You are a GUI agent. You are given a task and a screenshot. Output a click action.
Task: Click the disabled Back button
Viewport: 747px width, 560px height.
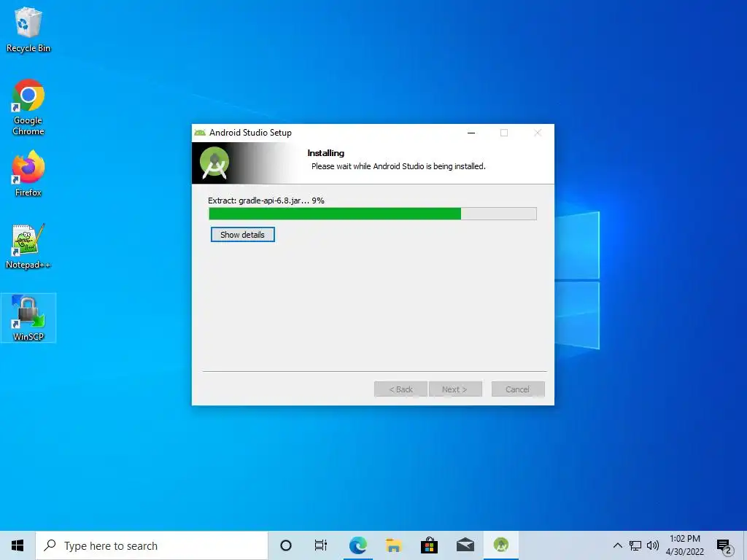[400, 389]
